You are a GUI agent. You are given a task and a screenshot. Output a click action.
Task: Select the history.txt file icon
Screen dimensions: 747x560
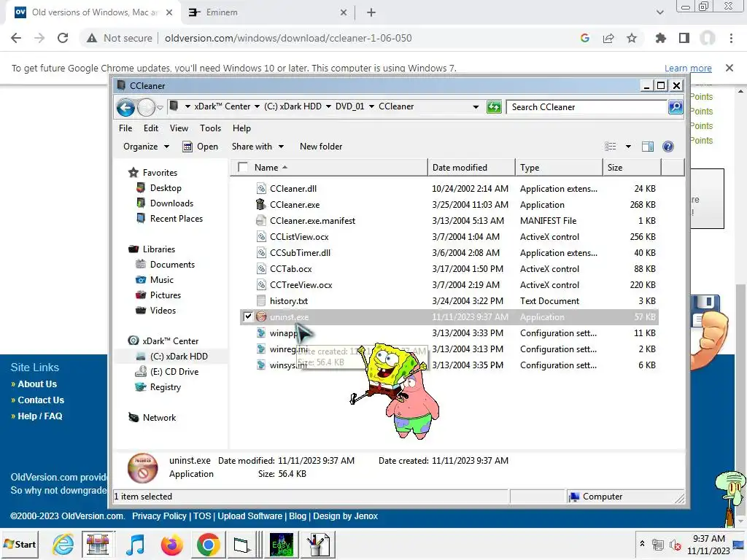tap(260, 301)
